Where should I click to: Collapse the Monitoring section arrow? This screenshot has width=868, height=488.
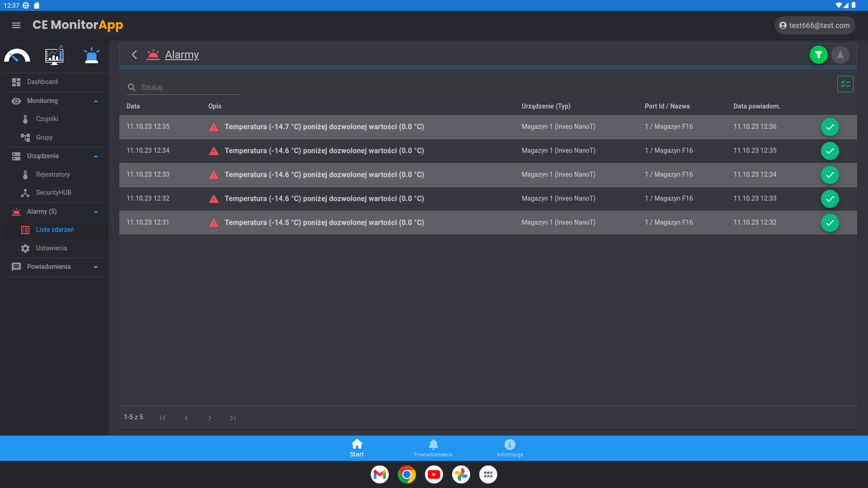(x=96, y=101)
